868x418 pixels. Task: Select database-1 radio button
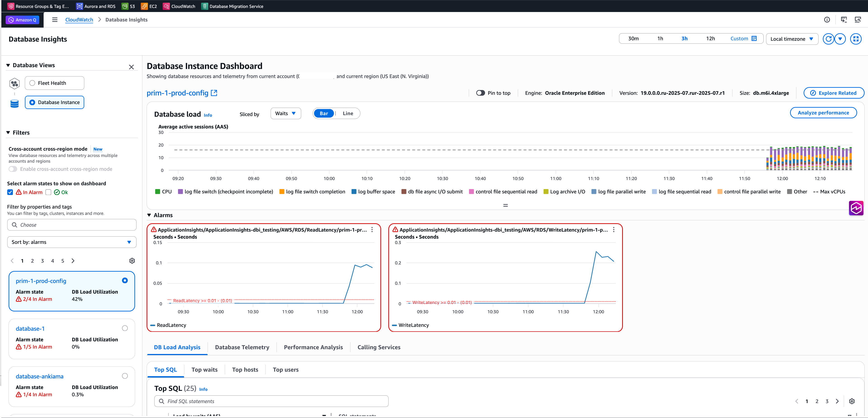pos(125,328)
